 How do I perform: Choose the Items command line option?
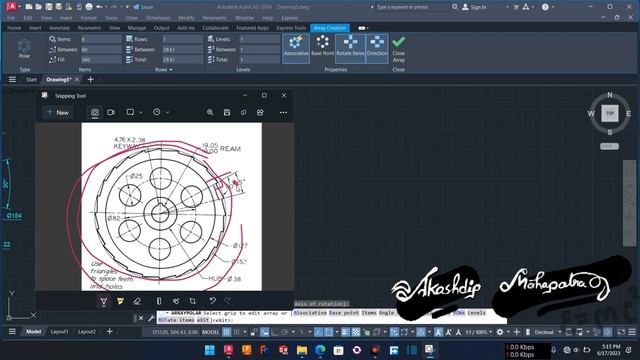point(369,313)
